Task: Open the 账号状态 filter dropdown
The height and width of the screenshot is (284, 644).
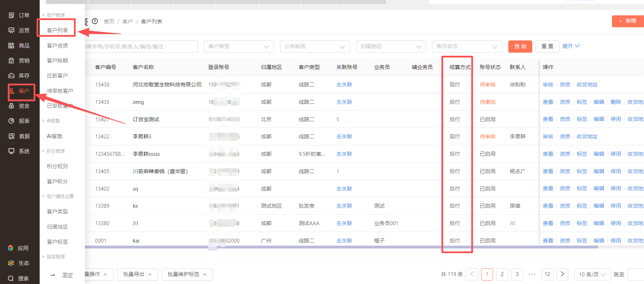Action: point(467,46)
